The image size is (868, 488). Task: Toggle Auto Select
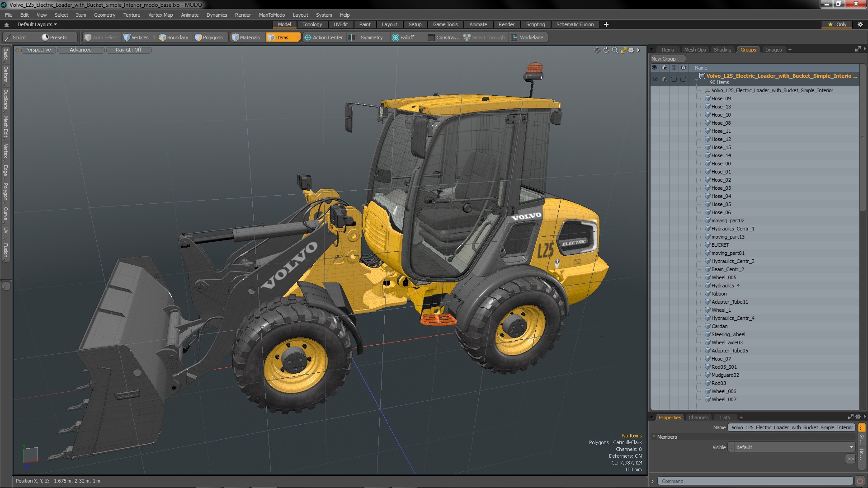[x=101, y=38]
